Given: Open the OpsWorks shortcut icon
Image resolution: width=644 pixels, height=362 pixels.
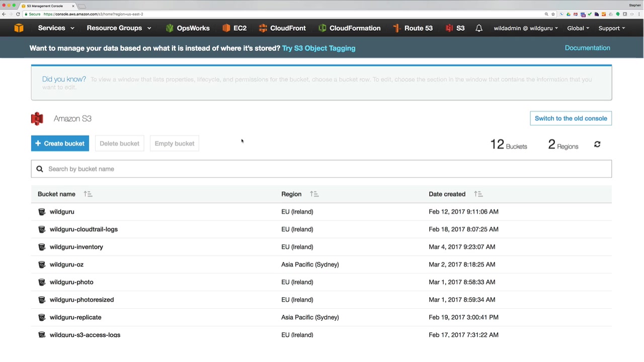Looking at the screenshot, I should (x=170, y=28).
